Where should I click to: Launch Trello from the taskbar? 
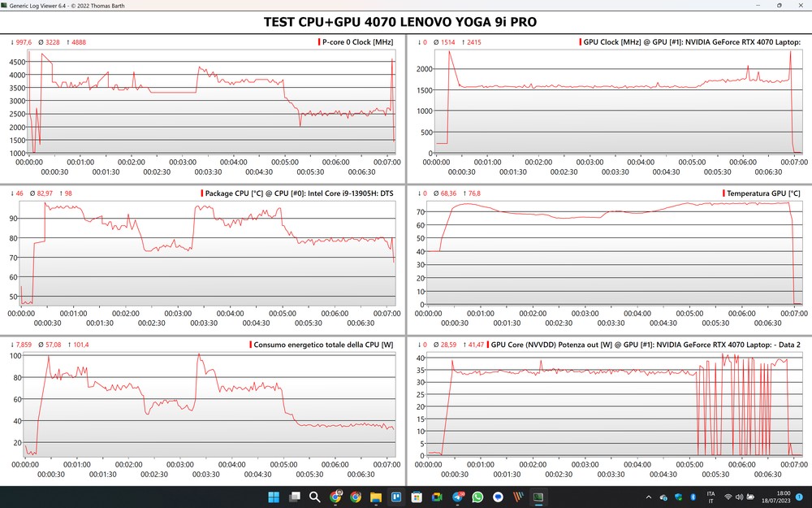[x=396, y=497]
